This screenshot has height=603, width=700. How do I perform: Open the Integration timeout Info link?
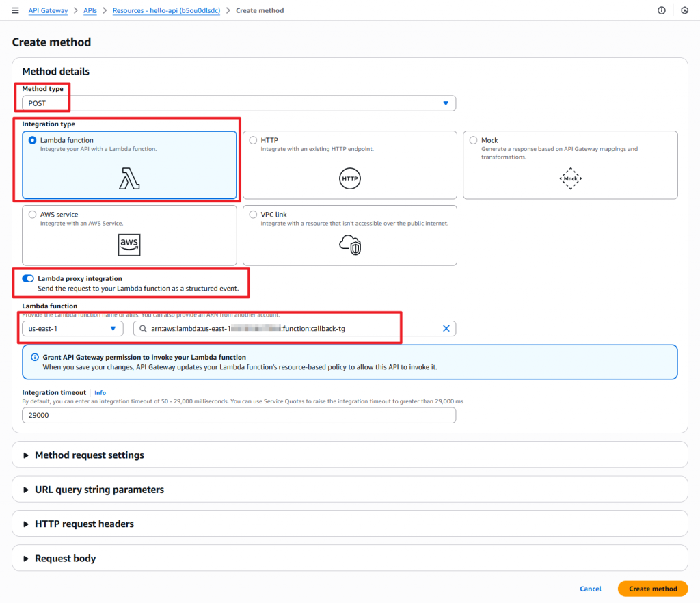tap(100, 393)
